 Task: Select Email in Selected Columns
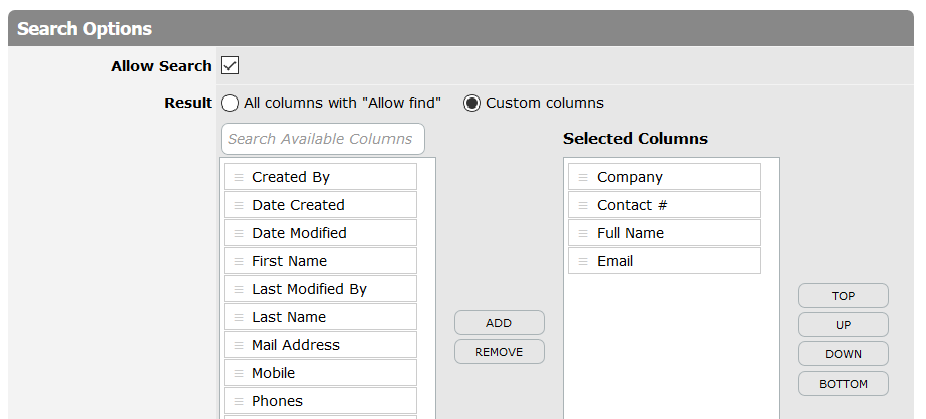664,261
